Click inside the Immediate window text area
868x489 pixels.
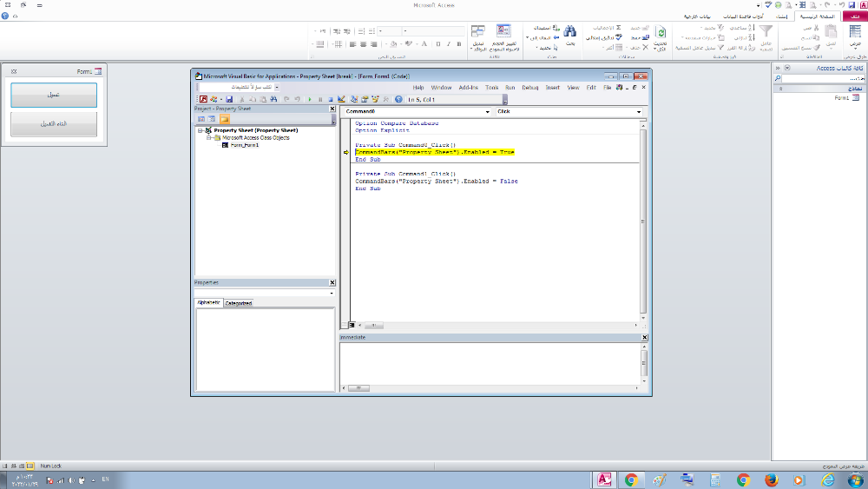click(x=490, y=363)
